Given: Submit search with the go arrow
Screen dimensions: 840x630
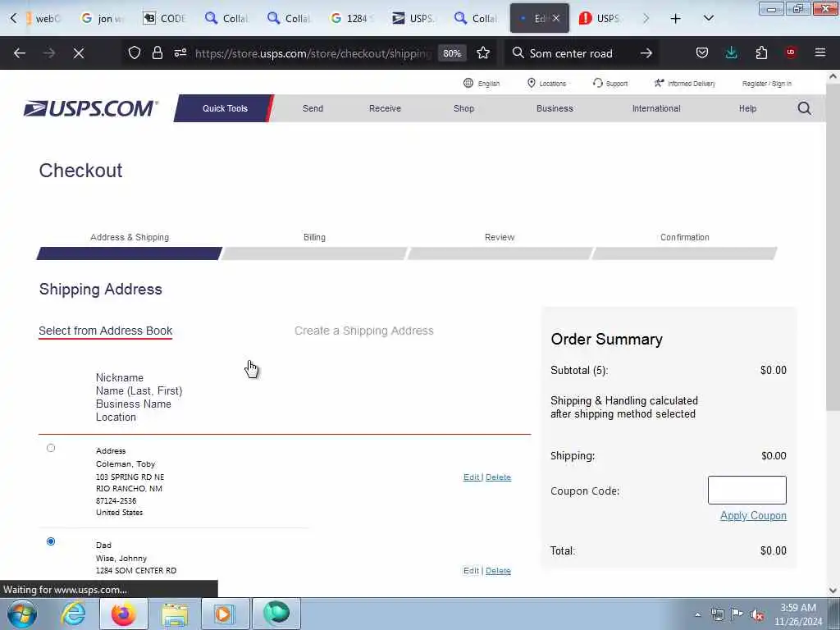Looking at the screenshot, I should click(x=646, y=53).
